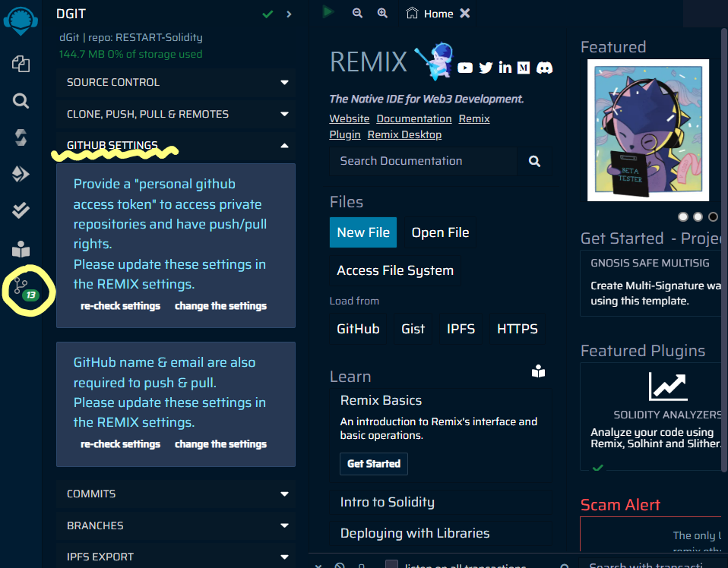Expand the dGit panel header arrow
This screenshot has width=728, height=568.
[289, 14]
